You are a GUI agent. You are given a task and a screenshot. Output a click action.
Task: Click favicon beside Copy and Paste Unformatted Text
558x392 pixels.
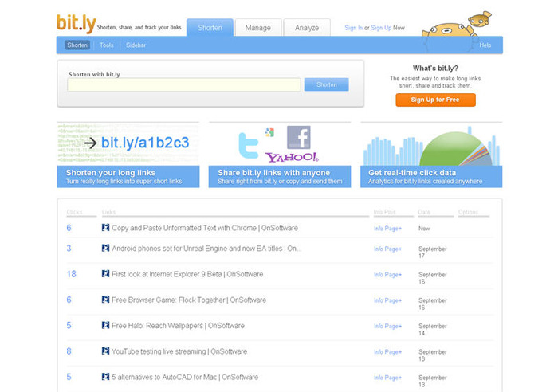[x=105, y=228]
